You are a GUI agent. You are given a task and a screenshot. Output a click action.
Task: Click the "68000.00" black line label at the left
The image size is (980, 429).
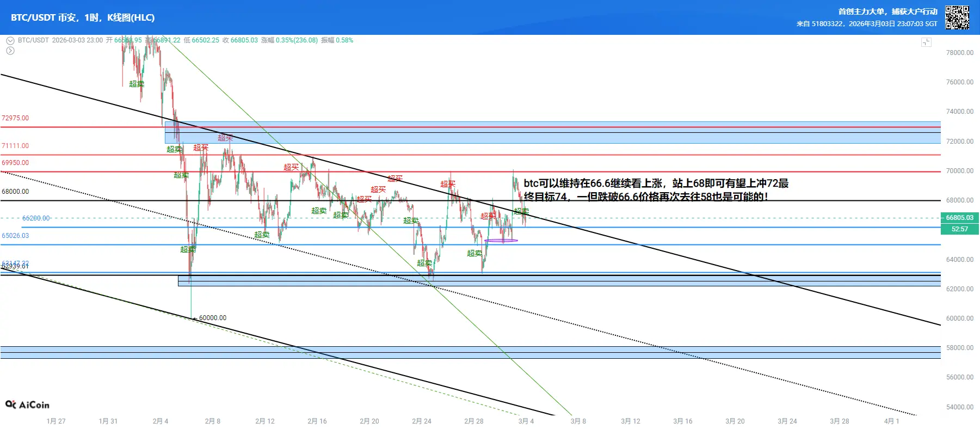[x=15, y=192]
